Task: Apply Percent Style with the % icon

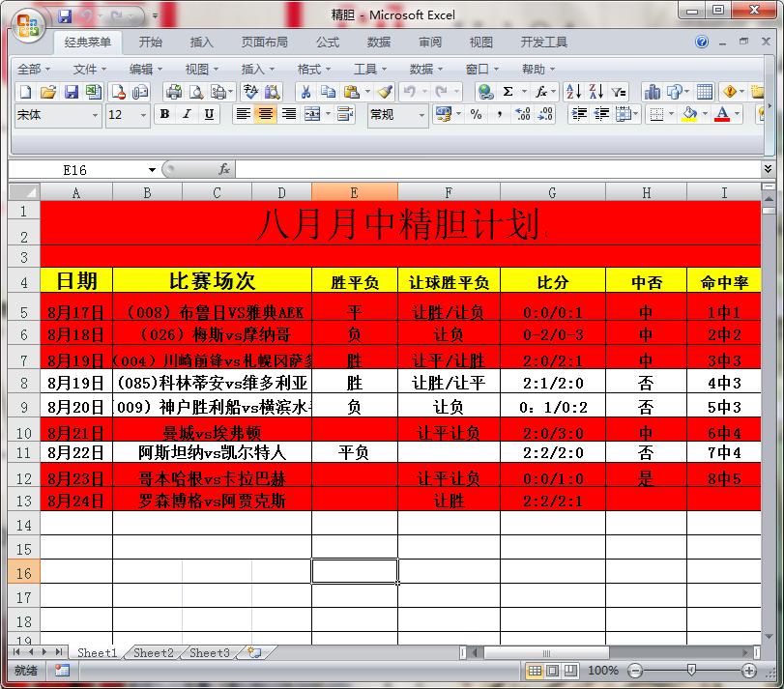Action: coord(478,114)
